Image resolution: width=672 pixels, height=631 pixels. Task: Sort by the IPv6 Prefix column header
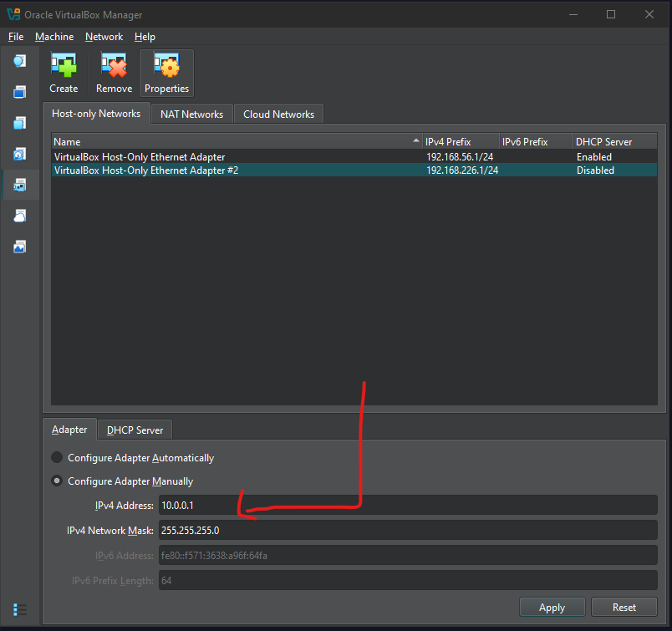coord(536,142)
